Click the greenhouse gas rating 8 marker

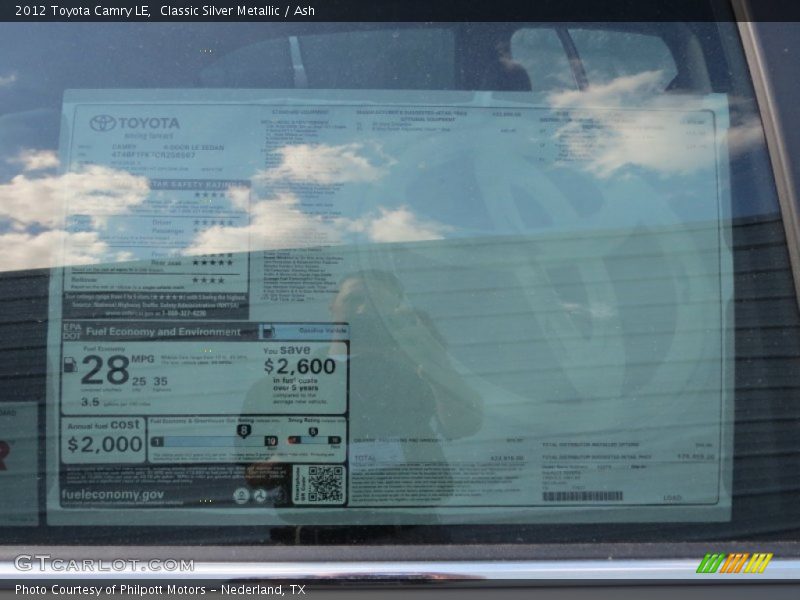244,431
